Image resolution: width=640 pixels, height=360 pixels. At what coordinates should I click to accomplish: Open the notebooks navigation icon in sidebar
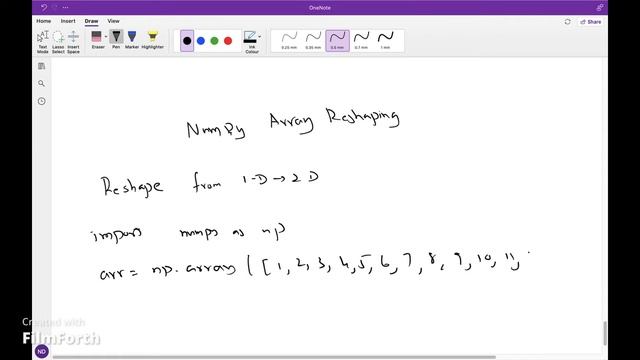point(42,66)
